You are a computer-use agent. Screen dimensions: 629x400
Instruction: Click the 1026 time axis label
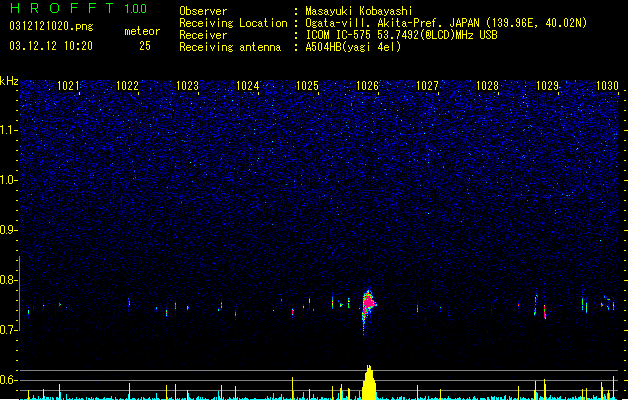click(x=367, y=86)
